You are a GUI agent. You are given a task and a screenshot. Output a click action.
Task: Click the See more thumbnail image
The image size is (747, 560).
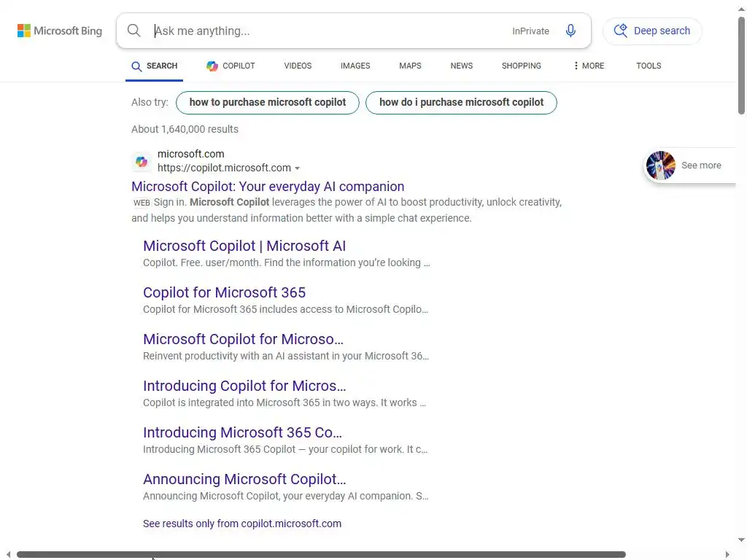pyautogui.click(x=661, y=166)
